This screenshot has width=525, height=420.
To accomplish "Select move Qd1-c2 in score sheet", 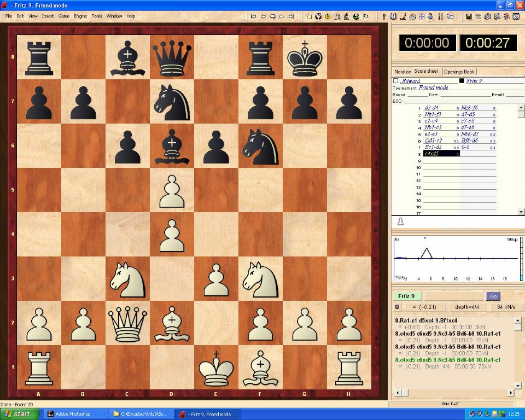I will 433,141.
